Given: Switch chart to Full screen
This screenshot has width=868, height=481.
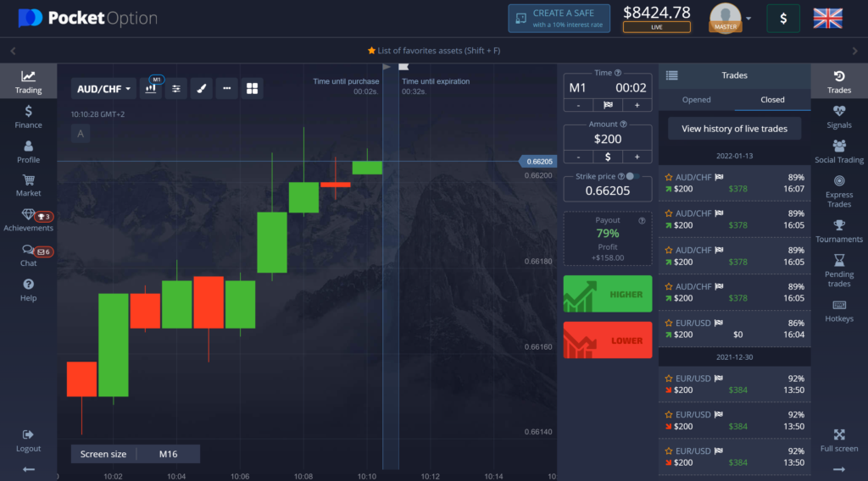Looking at the screenshot, I should 839,440.
